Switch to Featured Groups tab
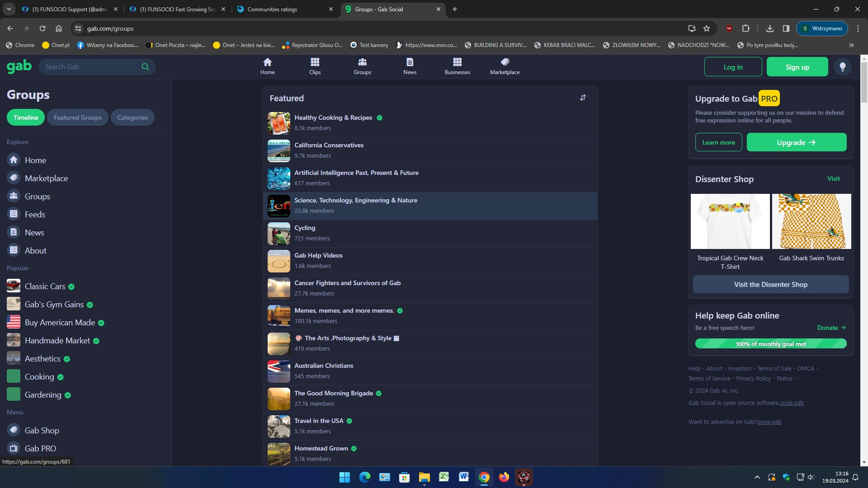Image resolution: width=868 pixels, height=488 pixels. (77, 117)
